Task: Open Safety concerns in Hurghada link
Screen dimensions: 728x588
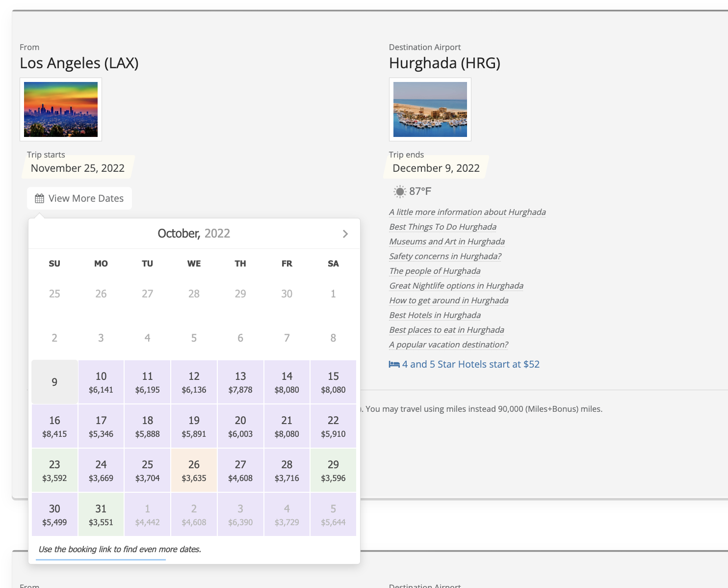Action: click(445, 256)
